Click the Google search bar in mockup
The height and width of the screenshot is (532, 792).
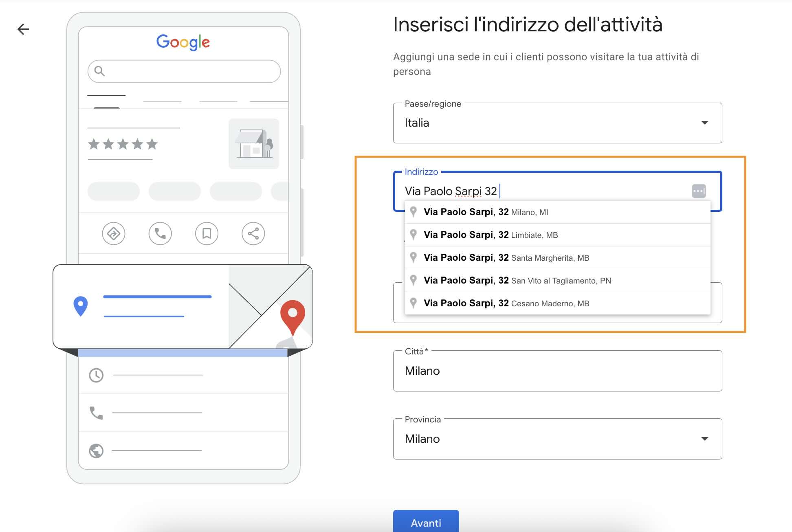coord(184,72)
